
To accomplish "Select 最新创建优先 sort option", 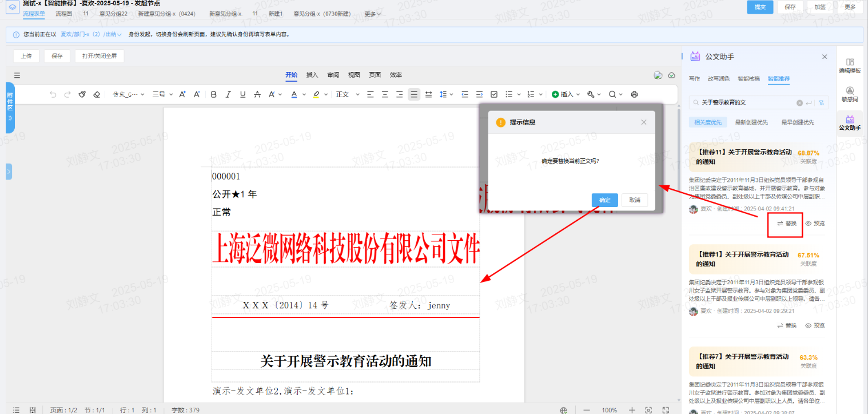I will (752, 122).
